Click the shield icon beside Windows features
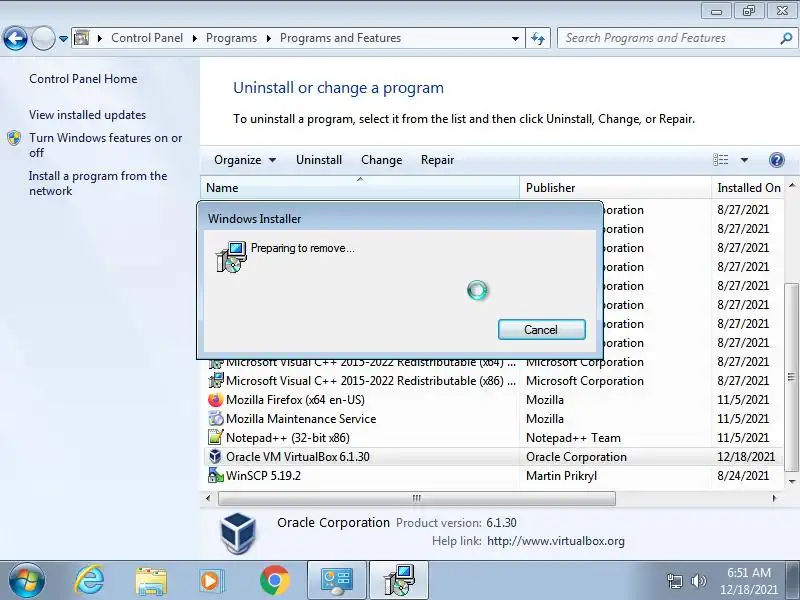Image resolution: width=800 pixels, height=600 pixels. point(14,138)
